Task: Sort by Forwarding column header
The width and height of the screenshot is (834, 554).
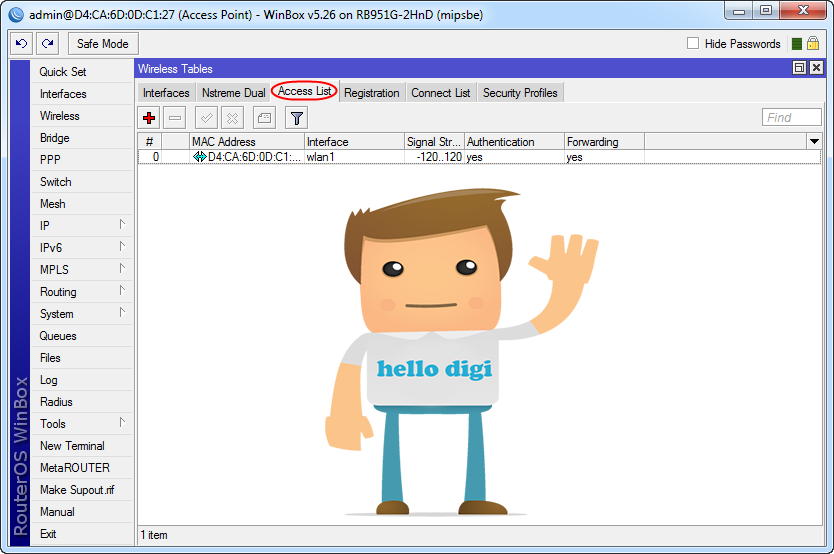Action: tap(604, 142)
